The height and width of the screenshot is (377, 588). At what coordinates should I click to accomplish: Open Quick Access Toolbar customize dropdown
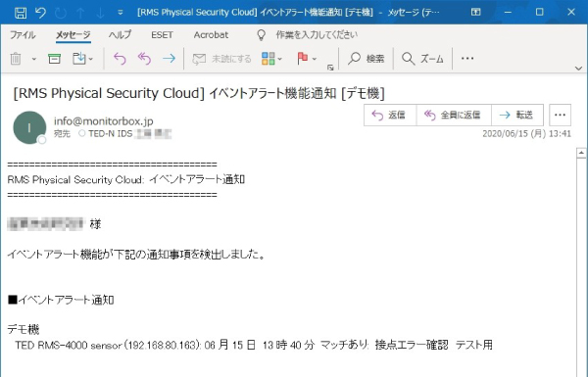[x=121, y=13]
